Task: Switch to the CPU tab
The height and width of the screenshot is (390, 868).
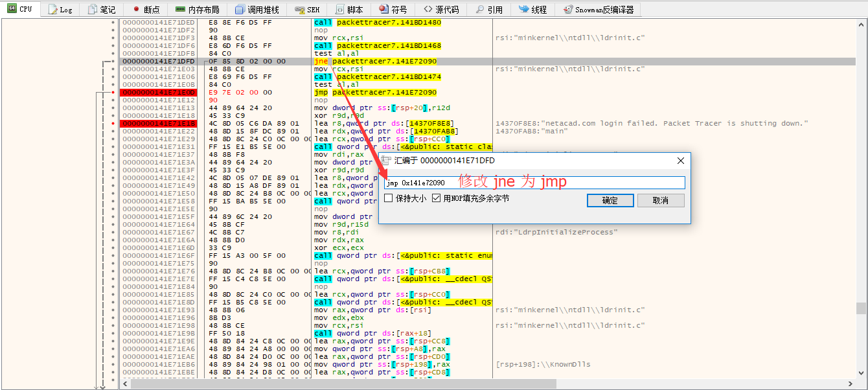Action: coord(20,9)
